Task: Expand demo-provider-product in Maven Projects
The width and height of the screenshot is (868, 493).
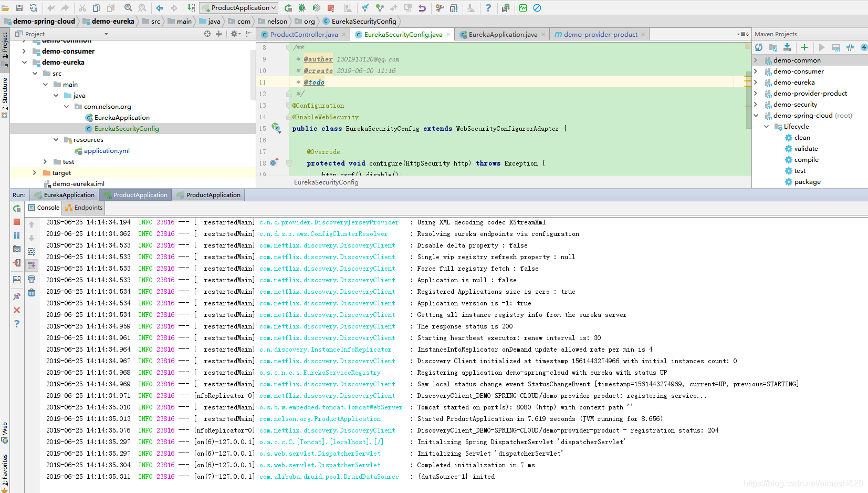Action: pyautogui.click(x=756, y=93)
